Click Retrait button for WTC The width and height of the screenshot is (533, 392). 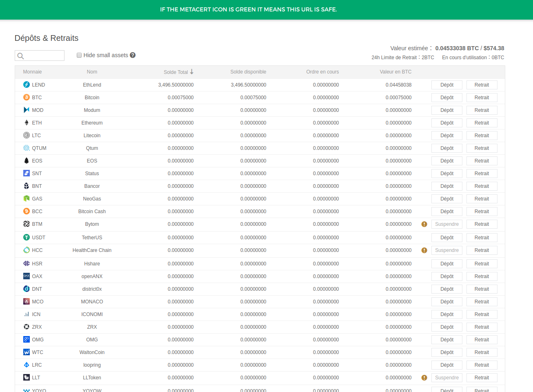pyautogui.click(x=482, y=352)
